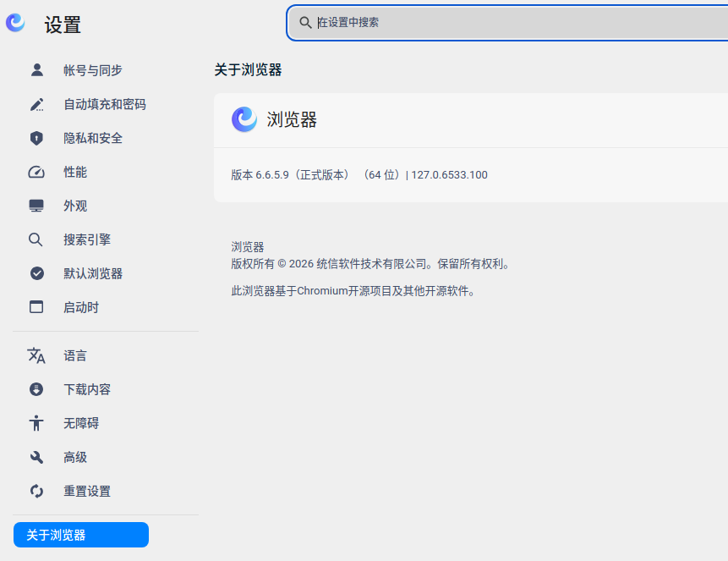Select 性能 in the sidebar
Viewport: 728px width, 561px height.
75,172
